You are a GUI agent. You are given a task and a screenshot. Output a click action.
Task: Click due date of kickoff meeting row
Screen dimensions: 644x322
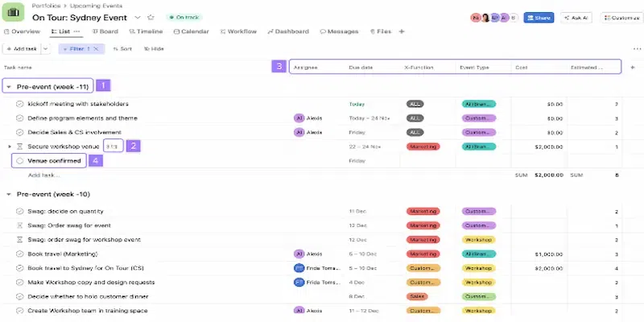coord(357,104)
